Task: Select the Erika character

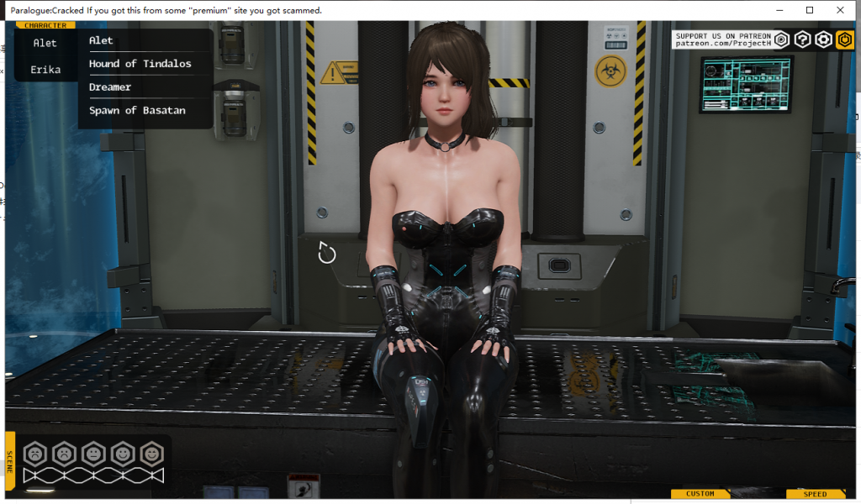Action: 45,70
